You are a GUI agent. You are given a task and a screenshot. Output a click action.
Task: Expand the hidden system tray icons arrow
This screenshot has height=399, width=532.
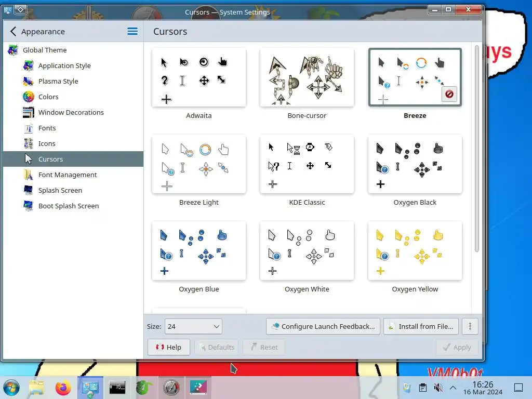pyautogui.click(x=453, y=388)
